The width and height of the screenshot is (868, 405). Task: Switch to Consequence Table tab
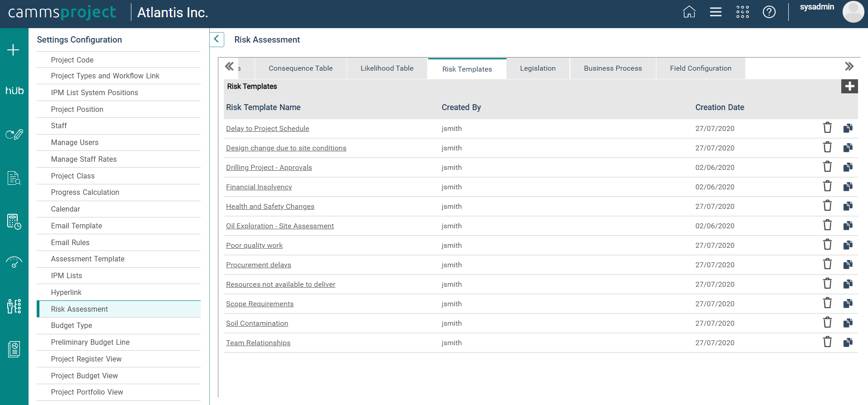[x=300, y=68]
